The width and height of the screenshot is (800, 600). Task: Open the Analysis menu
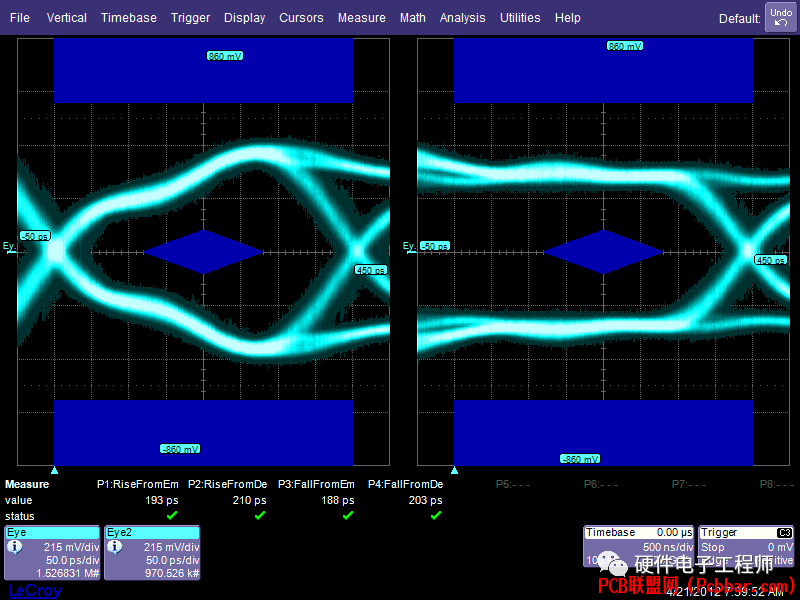click(x=462, y=18)
